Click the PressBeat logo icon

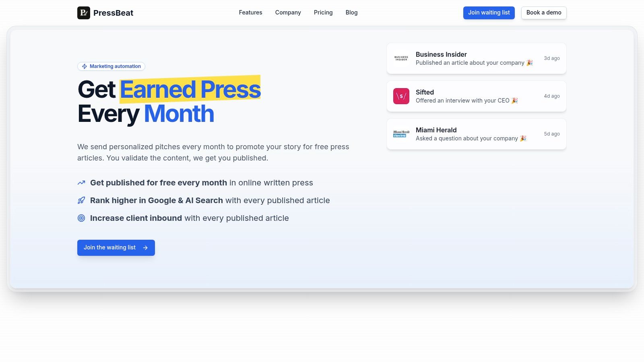pos(84,13)
